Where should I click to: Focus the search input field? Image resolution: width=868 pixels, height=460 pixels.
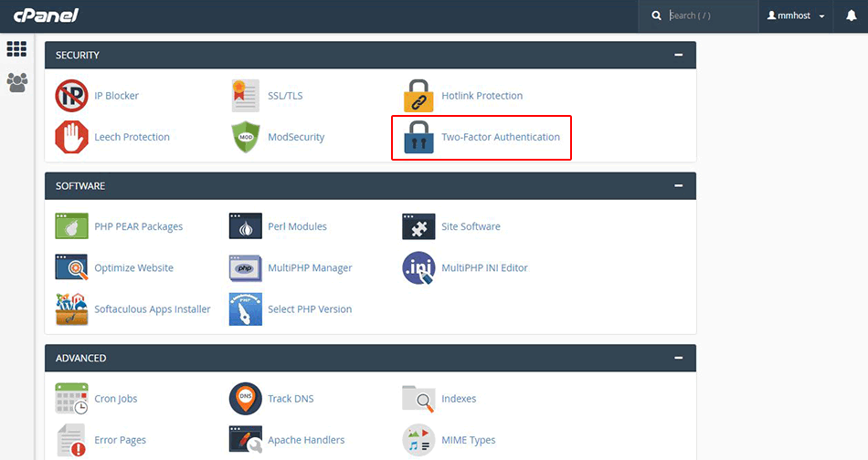coord(708,16)
